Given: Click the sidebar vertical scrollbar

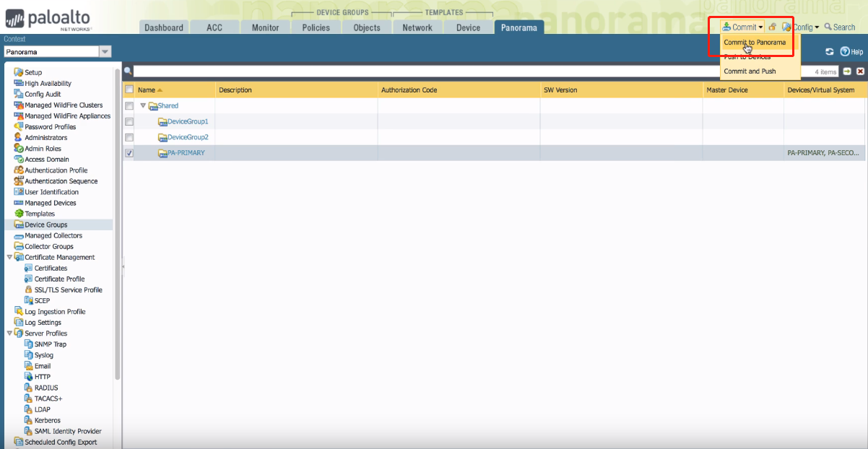Looking at the screenshot, I should [x=118, y=217].
